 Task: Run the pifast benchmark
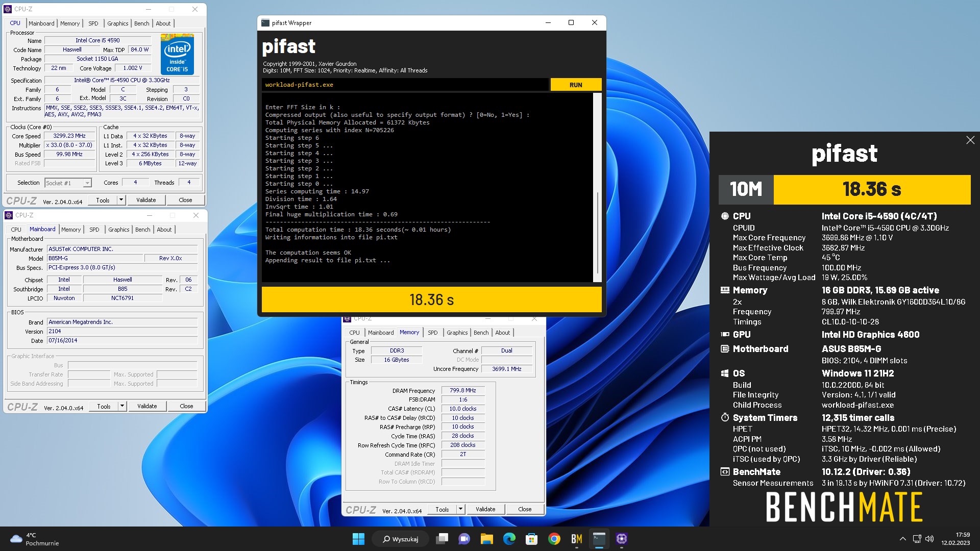[576, 85]
